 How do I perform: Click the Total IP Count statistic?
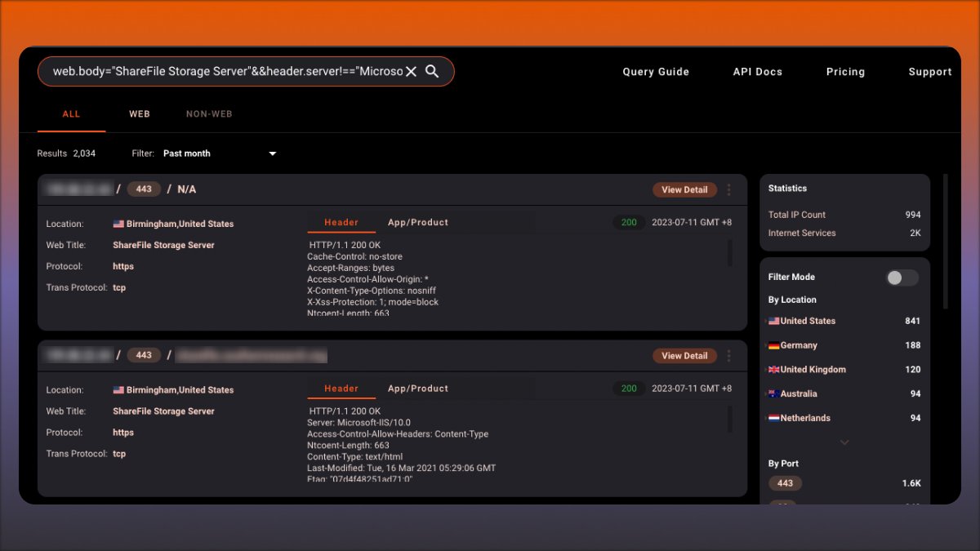844,216
